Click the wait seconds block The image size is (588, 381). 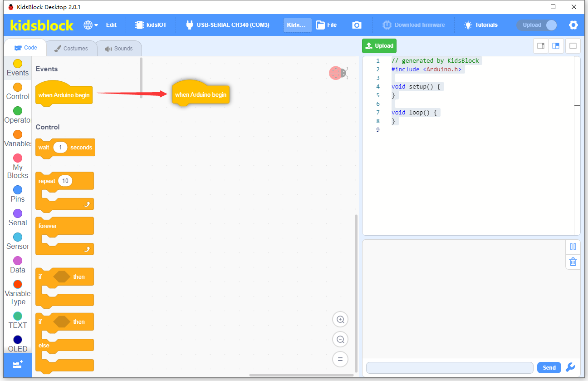click(65, 148)
